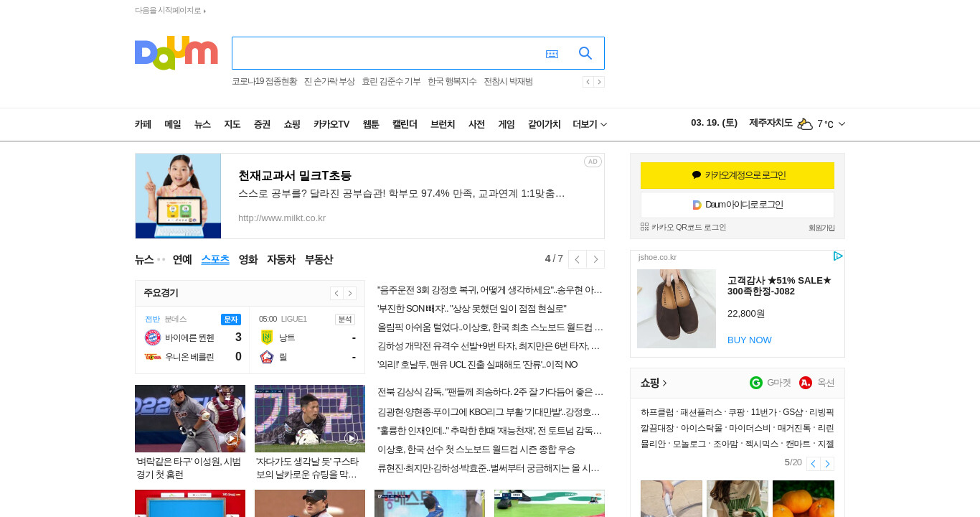This screenshot has width=980, height=517.
Task: Go to previous shopping page
Action: point(813,463)
